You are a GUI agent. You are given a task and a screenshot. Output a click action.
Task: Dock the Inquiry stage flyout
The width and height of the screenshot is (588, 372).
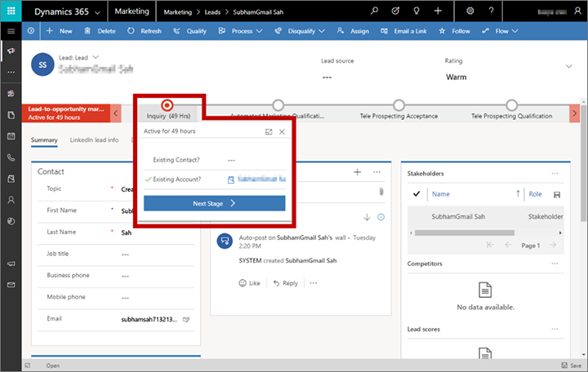[x=269, y=131]
